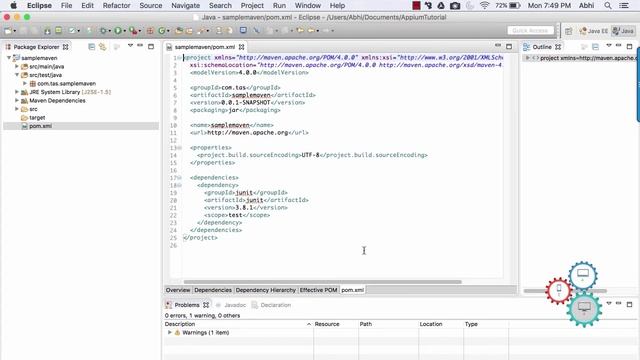Screen dimensions: 640x360
Task: Open the Overview tab of POM editor
Action: coord(178,290)
